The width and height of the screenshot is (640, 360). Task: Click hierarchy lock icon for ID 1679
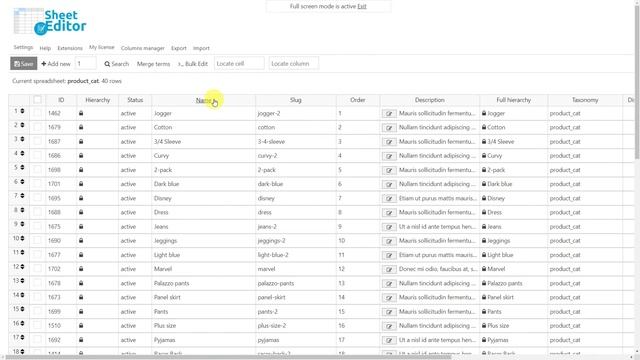click(x=81, y=127)
